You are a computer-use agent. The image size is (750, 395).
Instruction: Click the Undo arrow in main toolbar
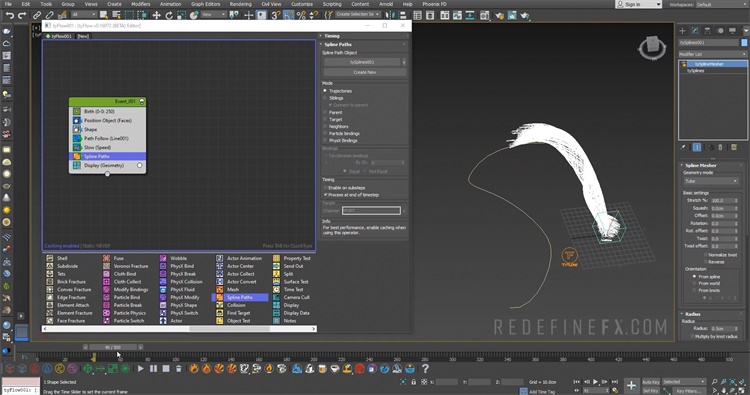[9, 15]
